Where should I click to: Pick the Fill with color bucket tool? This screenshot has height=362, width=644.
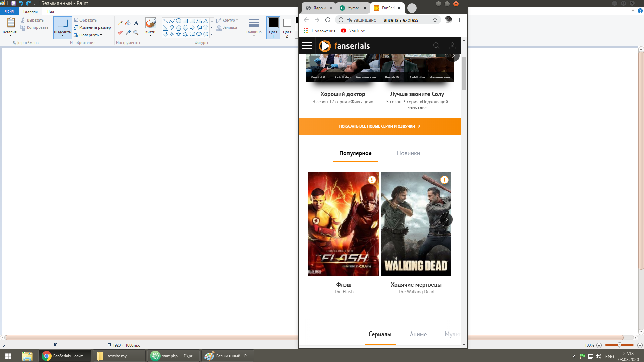click(128, 23)
